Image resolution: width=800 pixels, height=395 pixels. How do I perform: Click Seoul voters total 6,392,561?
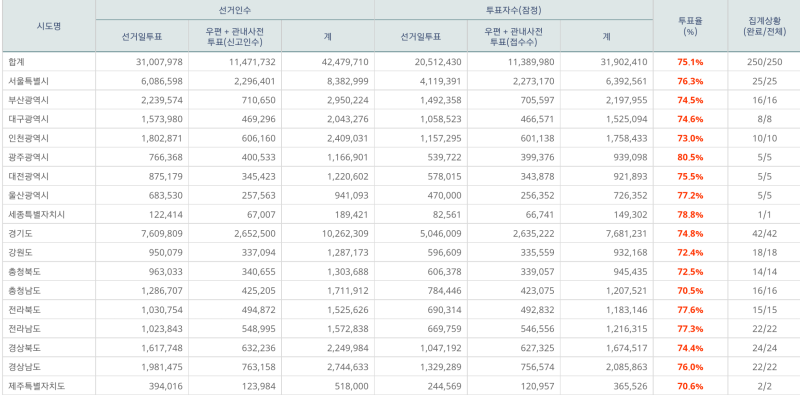coord(627,81)
